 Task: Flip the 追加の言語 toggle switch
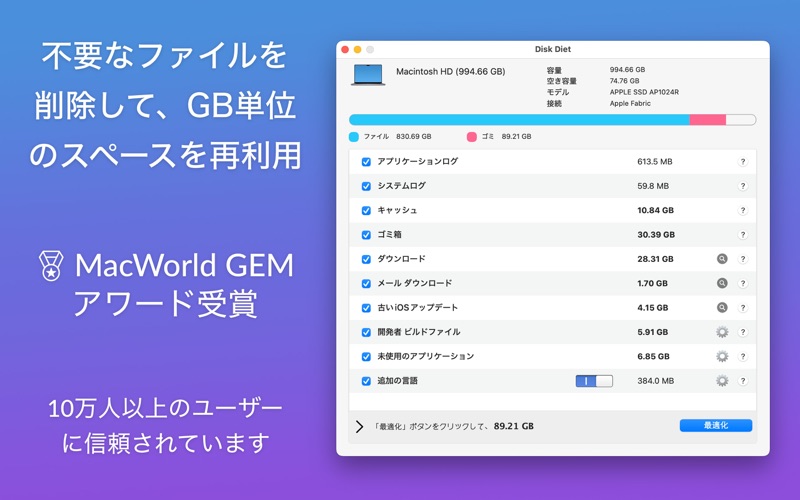594,381
